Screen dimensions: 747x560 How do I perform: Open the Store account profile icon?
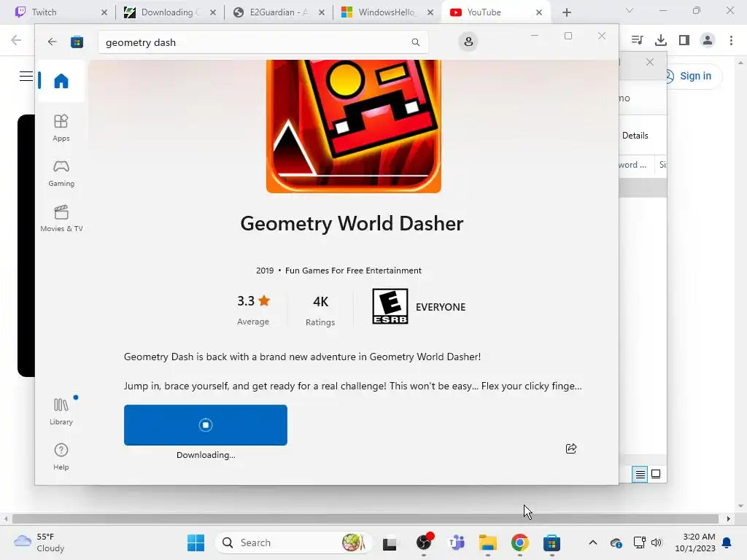point(468,42)
